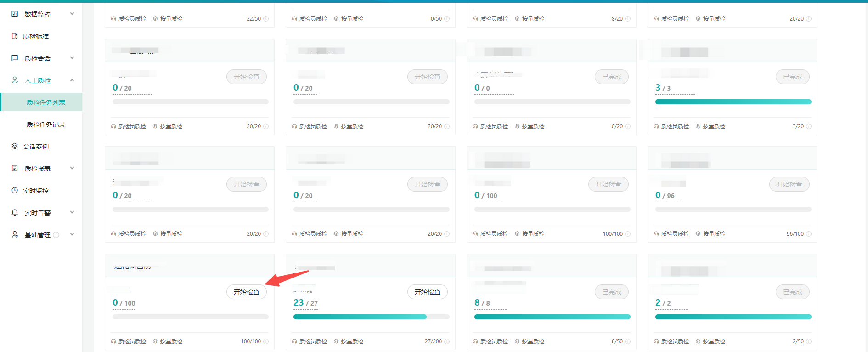
Task: Click the info icon next to 0/50
Action: (x=447, y=19)
